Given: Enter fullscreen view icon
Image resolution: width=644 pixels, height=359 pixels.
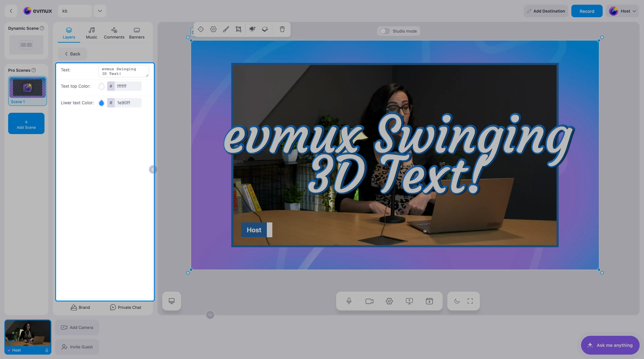Looking at the screenshot, I should [470, 301].
